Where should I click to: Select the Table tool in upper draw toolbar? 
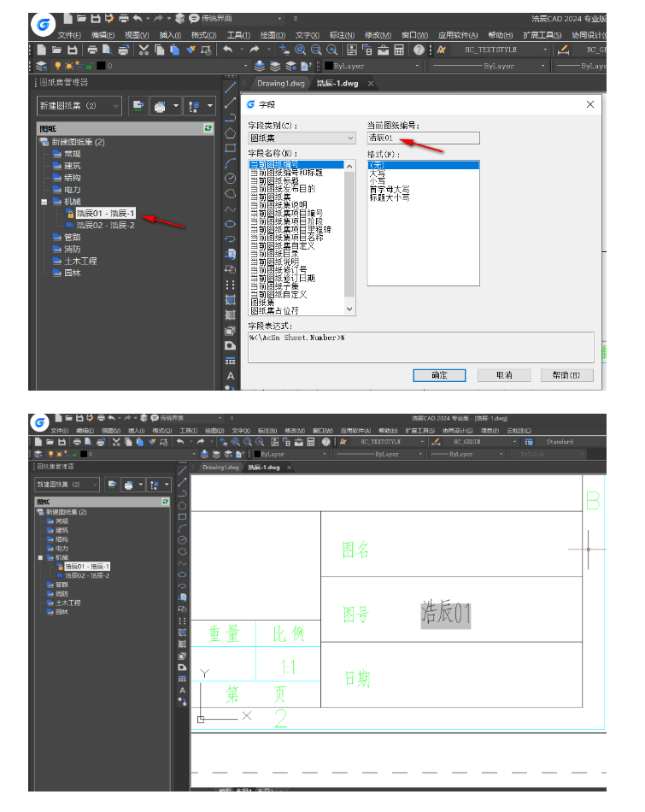pyautogui.click(x=231, y=361)
